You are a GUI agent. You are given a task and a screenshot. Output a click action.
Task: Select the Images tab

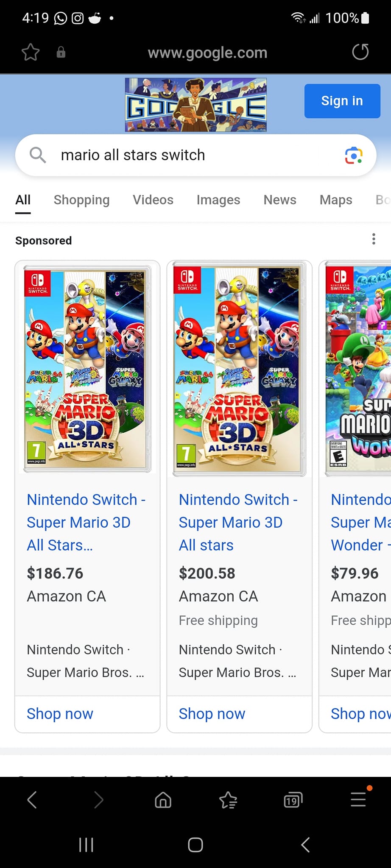point(218,200)
